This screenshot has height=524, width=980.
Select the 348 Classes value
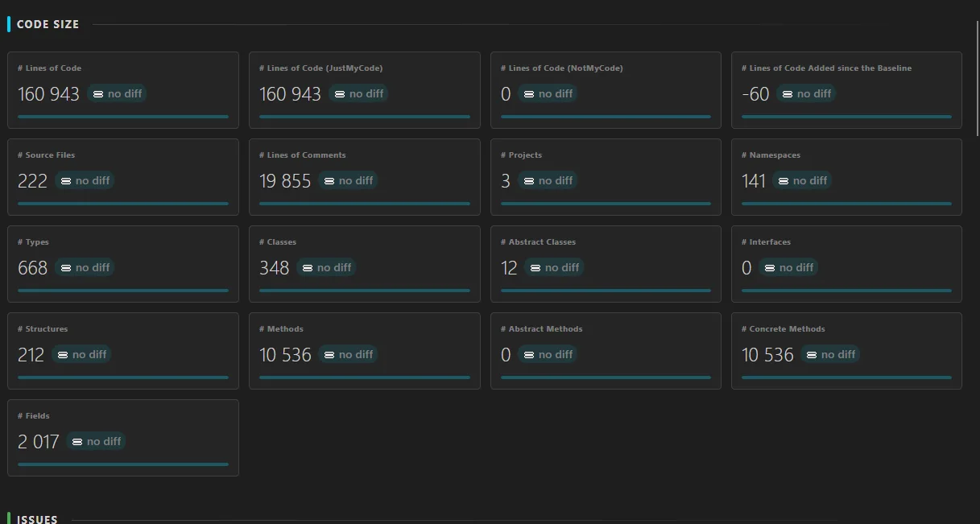[275, 268]
